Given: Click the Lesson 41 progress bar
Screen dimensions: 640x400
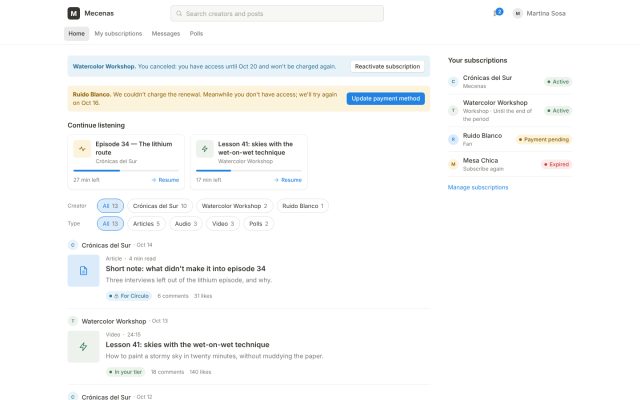Looking at the screenshot, I should (x=249, y=171).
